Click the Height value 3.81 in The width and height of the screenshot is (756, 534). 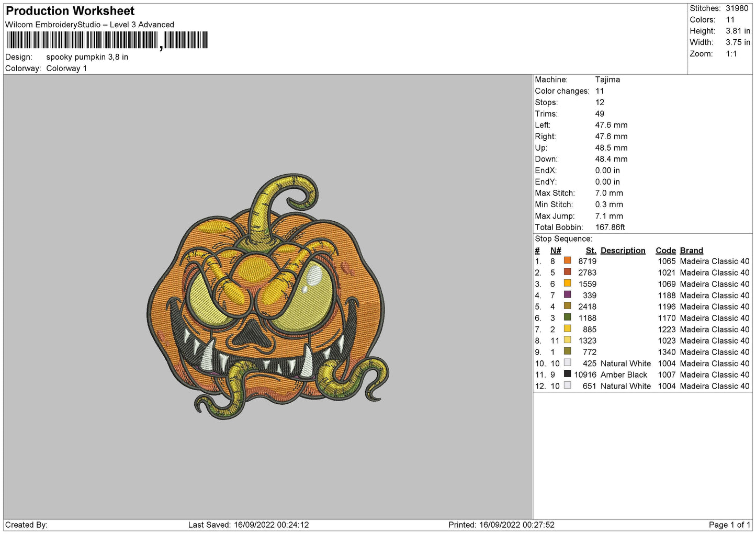click(738, 31)
